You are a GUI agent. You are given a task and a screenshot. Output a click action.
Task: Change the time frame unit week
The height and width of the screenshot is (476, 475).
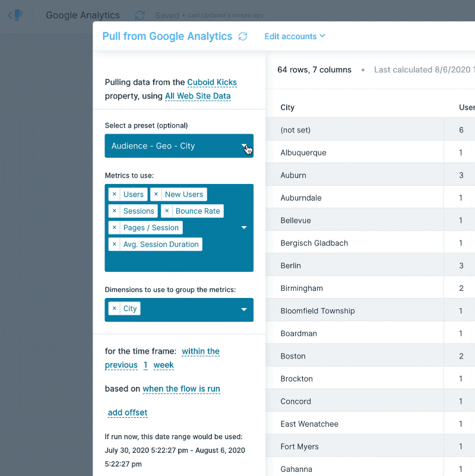pos(163,365)
